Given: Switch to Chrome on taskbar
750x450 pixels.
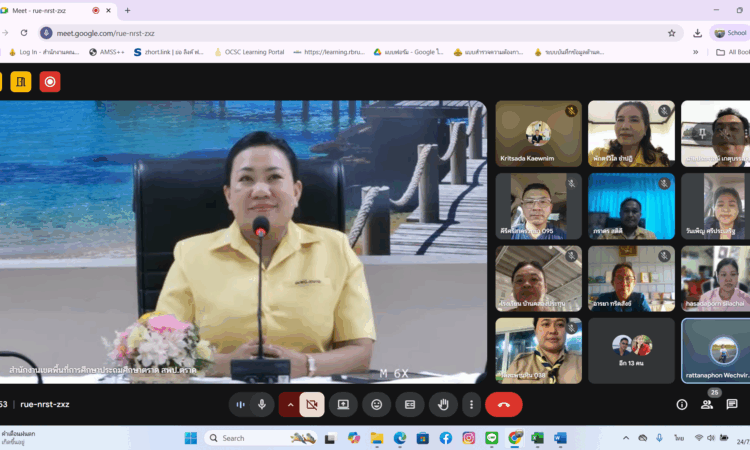Looking at the screenshot, I should click(x=515, y=438).
